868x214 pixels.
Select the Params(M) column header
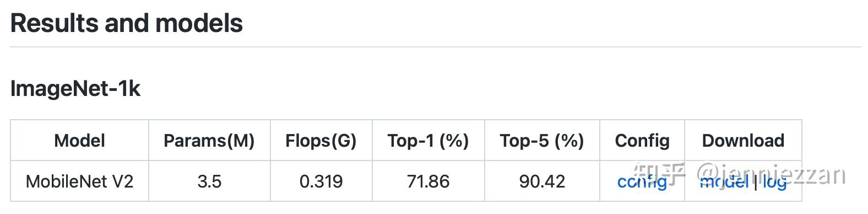click(209, 141)
